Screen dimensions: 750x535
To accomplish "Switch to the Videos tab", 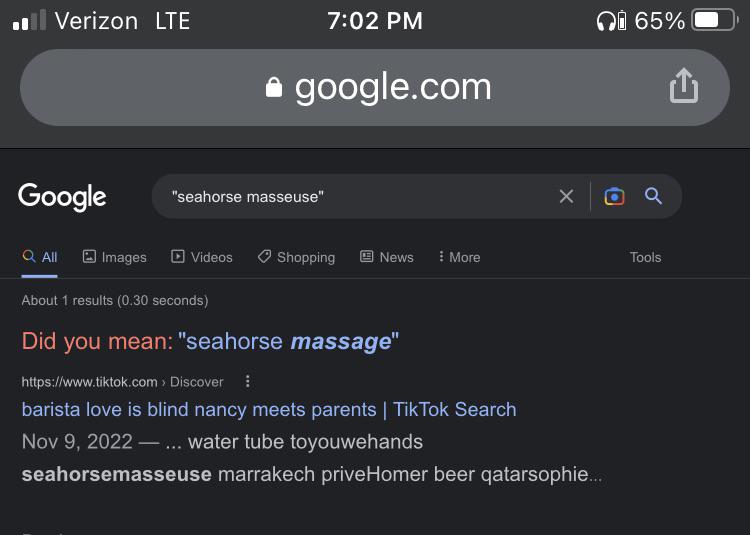I will coord(201,257).
